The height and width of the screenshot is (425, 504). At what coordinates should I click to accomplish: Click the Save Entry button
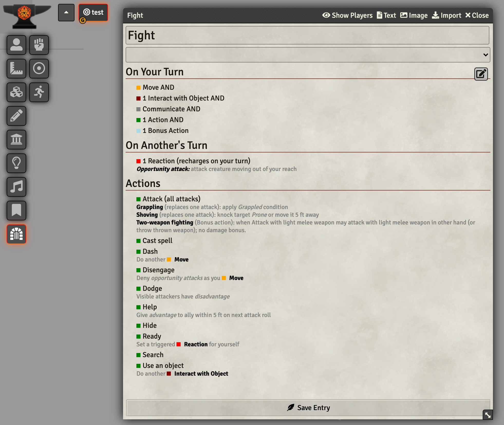click(308, 408)
